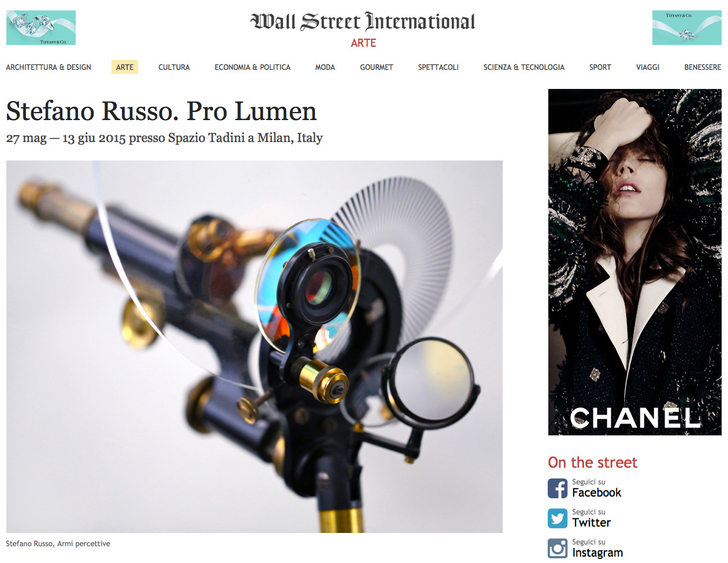Screen dimensions: 728x563
Task: Open the Facebook icon link
Action: [558, 488]
